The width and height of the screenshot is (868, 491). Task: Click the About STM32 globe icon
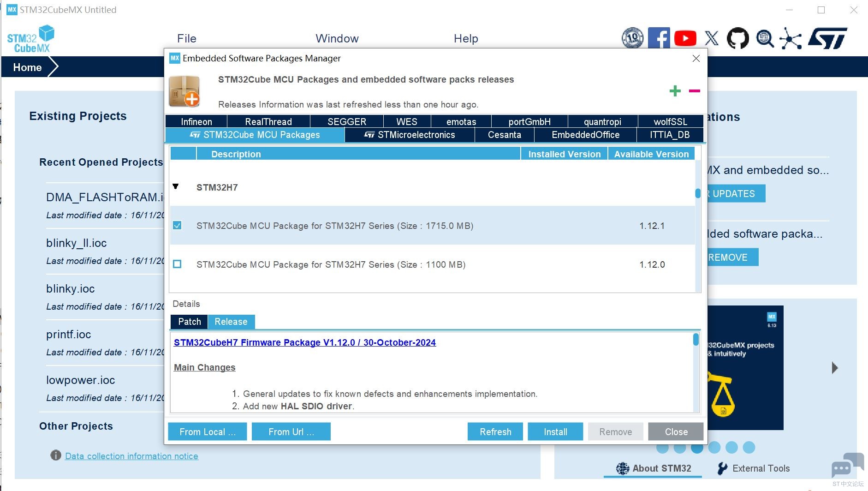pyautogui.click(x=623, y=468)
